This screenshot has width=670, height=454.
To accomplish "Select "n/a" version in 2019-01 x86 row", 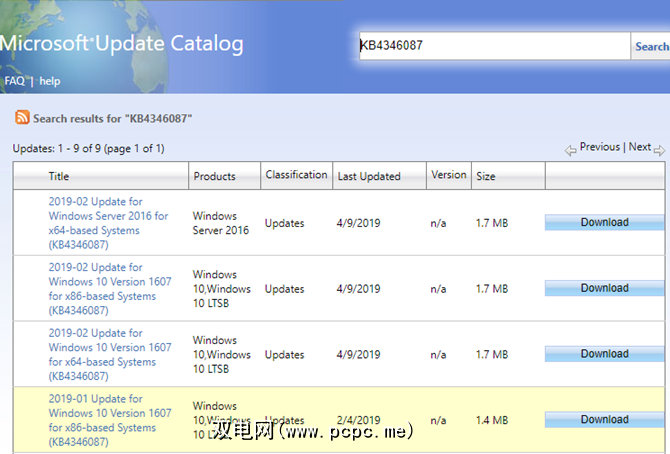I will click(438, 420).
